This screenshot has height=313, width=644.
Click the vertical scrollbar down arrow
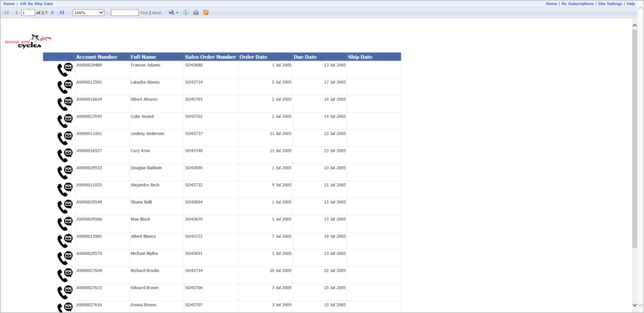[635, 305]
